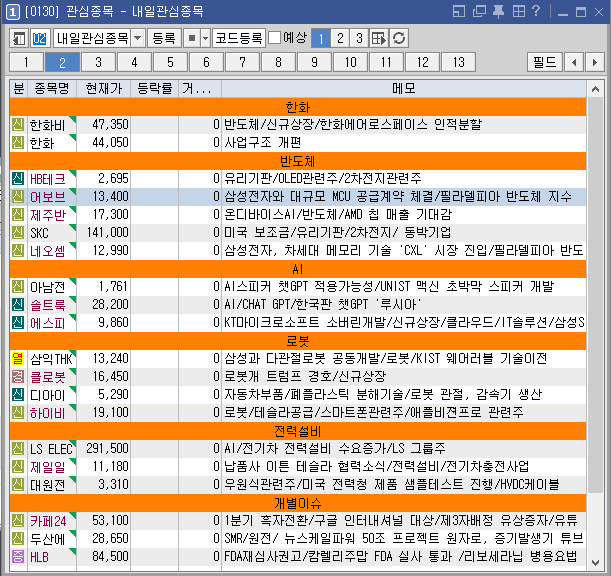This screenshot has width=611, height=576.
Task: Click the screen number 1 icon in title
Action: point(12,12)
